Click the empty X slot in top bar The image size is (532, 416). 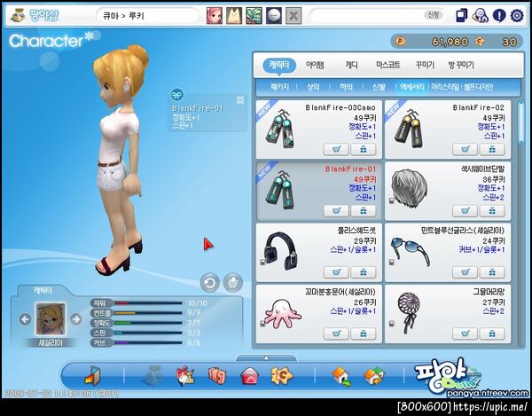pyautogui.click(x=293, y=16)
